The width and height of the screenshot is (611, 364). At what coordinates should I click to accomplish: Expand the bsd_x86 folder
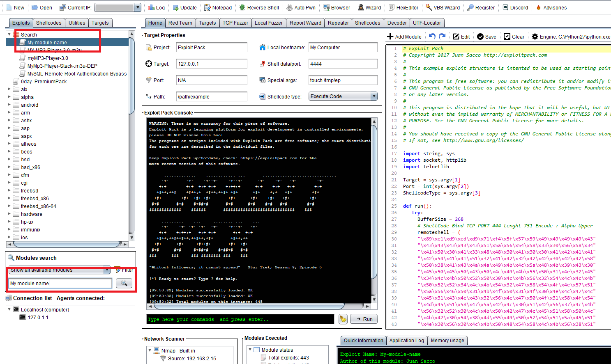[x=9, y=167]
